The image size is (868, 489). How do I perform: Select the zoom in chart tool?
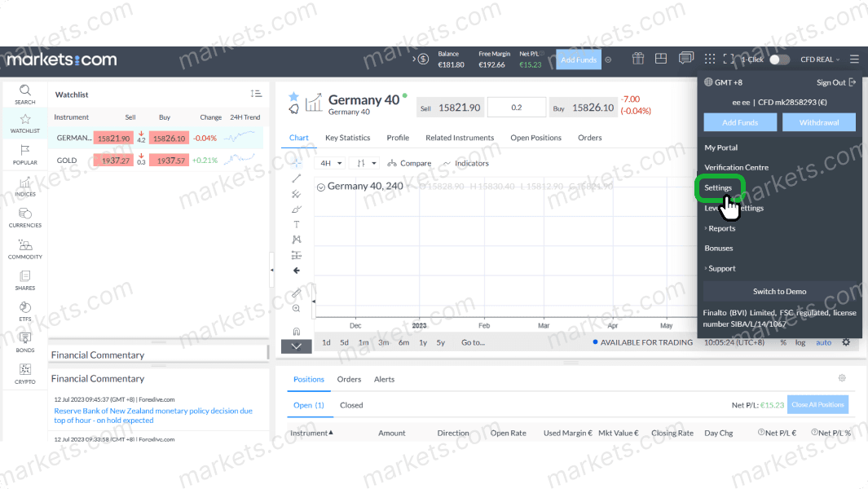pos(297,308)
